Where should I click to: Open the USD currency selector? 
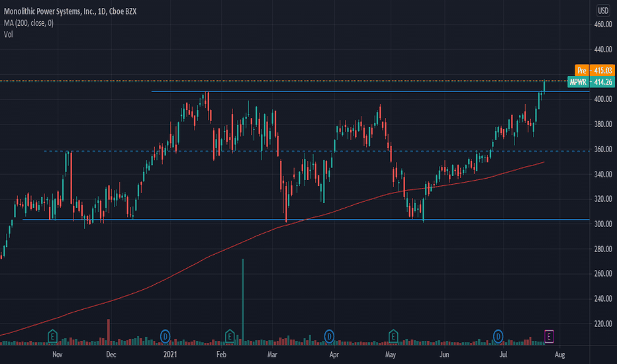pos(603,11)
